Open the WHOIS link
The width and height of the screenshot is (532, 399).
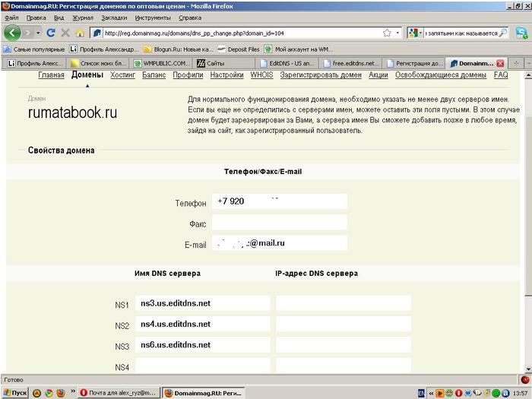(261, 75)
